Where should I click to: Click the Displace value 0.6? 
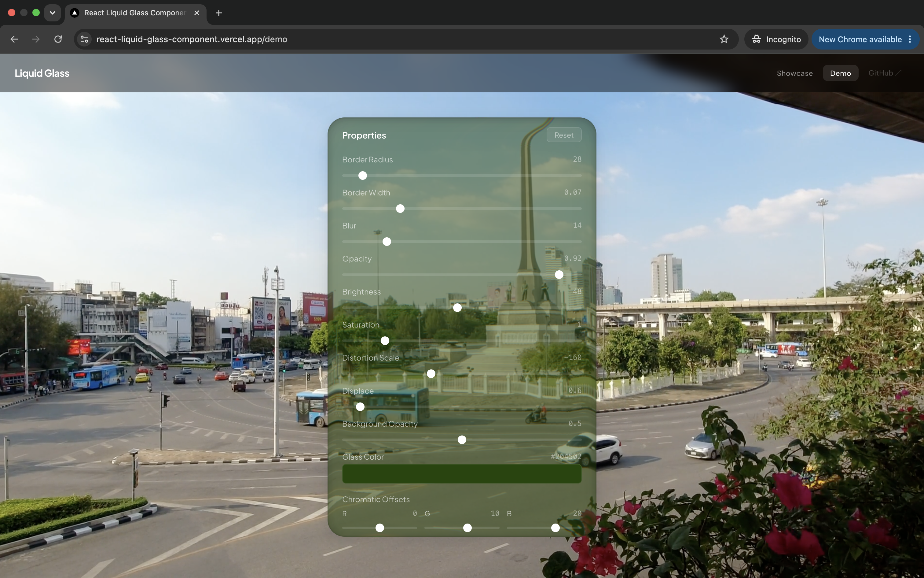[575, 390]
